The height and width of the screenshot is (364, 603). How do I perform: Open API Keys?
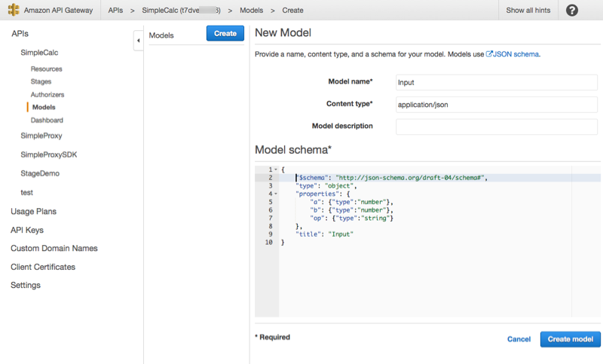pos(27,230)
